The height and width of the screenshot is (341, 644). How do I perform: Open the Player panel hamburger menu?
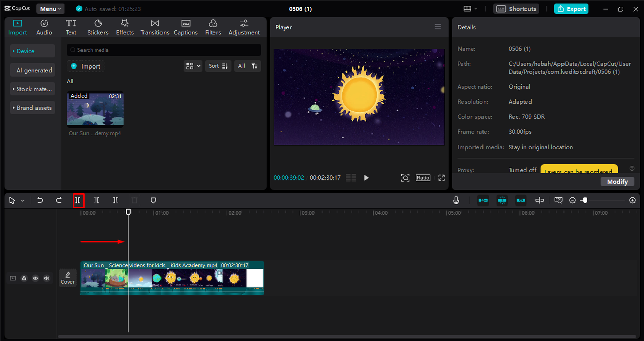(438, 27)
